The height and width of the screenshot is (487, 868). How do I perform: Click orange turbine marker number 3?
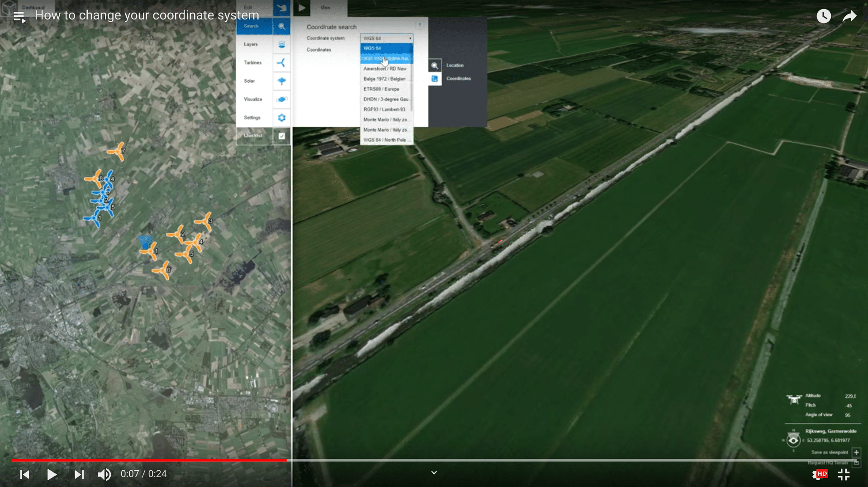(204, 222)
